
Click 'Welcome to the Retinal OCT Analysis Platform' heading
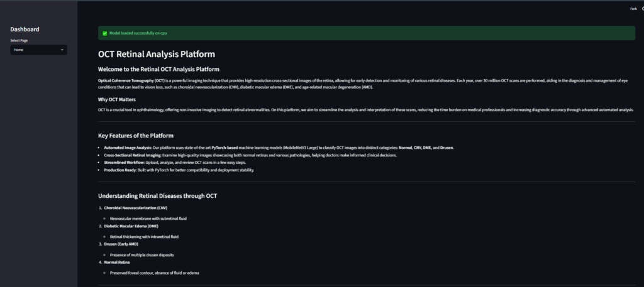pos(158,69)
